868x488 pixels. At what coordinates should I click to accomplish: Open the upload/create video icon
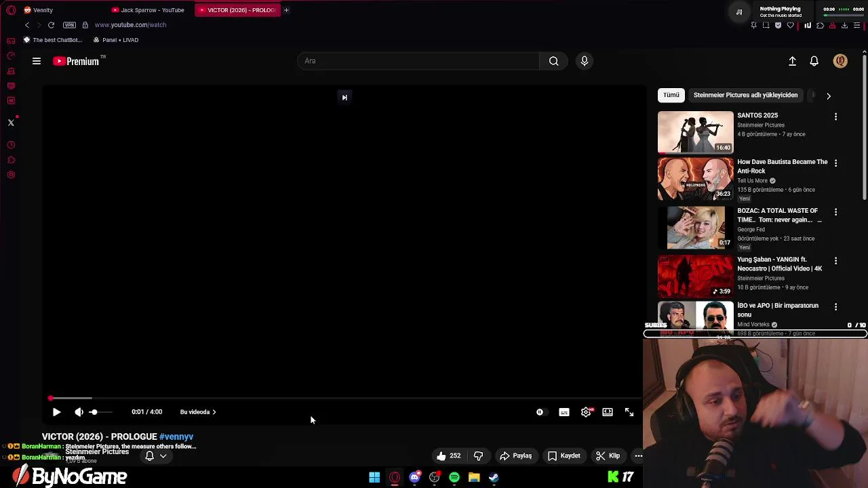[x=792, y=61]
